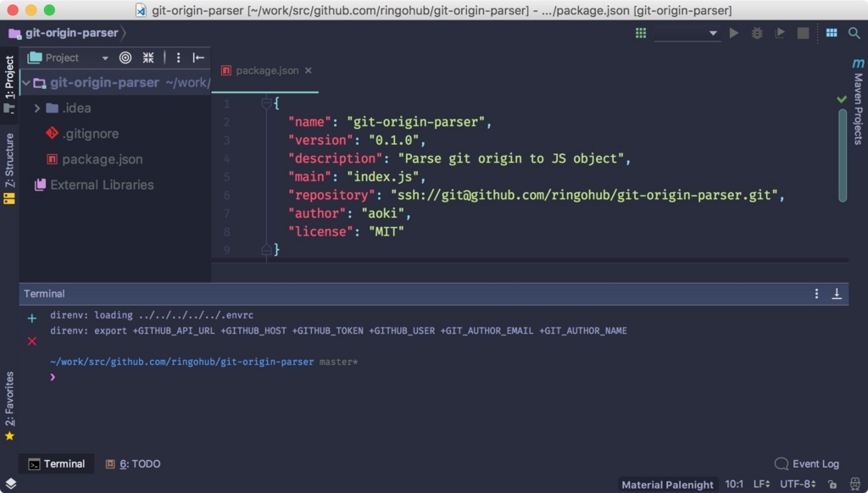868x493 pixels.
Task: Hide the Project tool window
Action: coord(198,58)
